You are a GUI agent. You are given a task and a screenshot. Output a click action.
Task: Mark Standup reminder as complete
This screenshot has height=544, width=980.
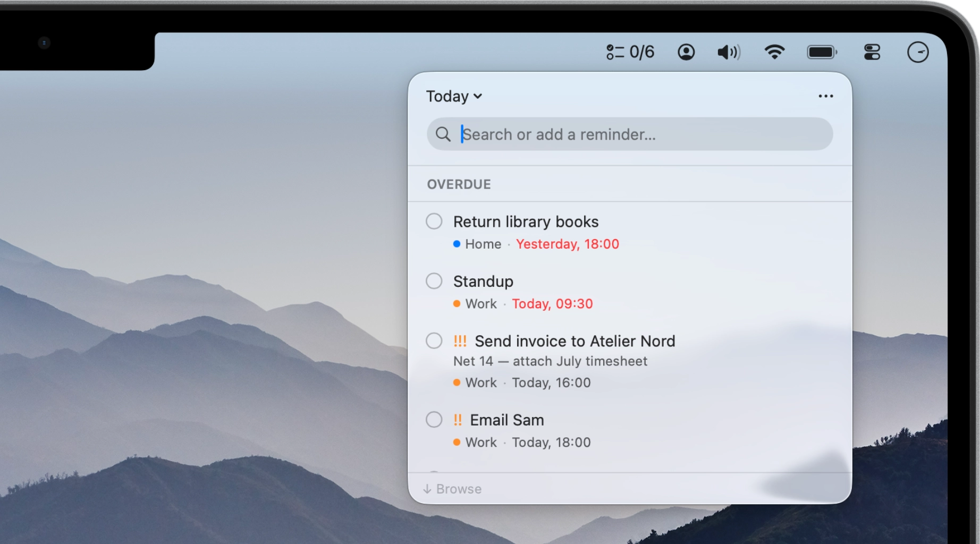point(434,281)
